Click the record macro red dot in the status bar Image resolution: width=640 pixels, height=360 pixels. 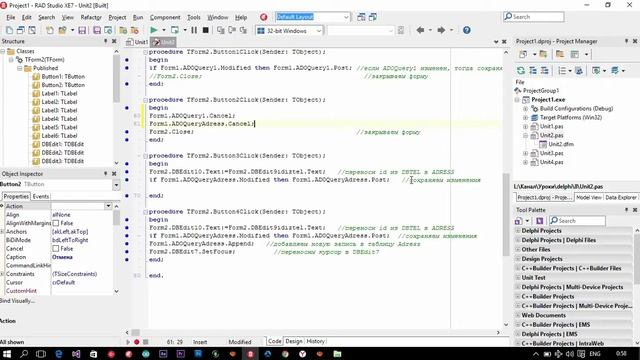[137, 342]
